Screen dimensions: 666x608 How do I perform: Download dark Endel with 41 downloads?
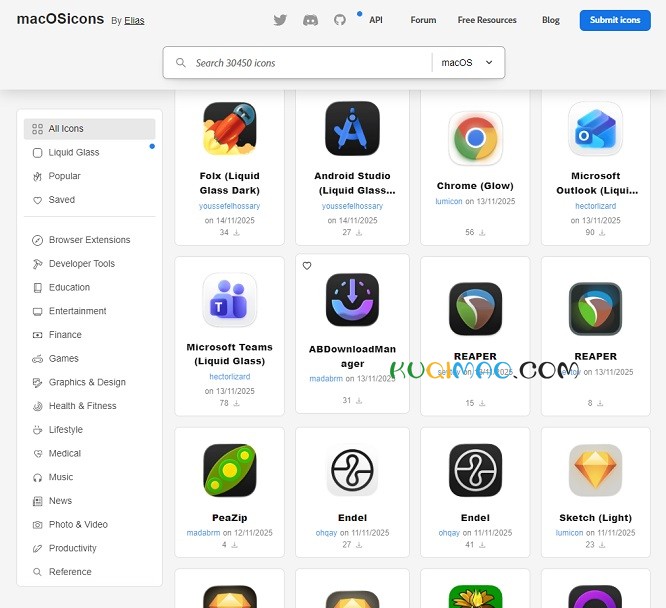482,545
